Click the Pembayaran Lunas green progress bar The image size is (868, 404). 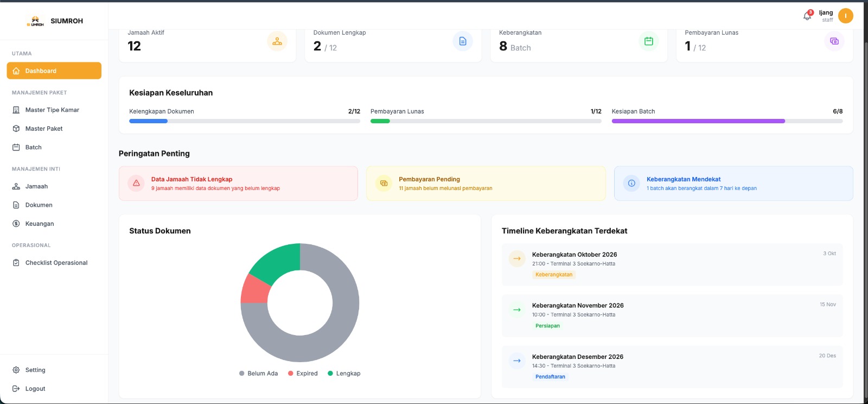(x=380, y=121)
